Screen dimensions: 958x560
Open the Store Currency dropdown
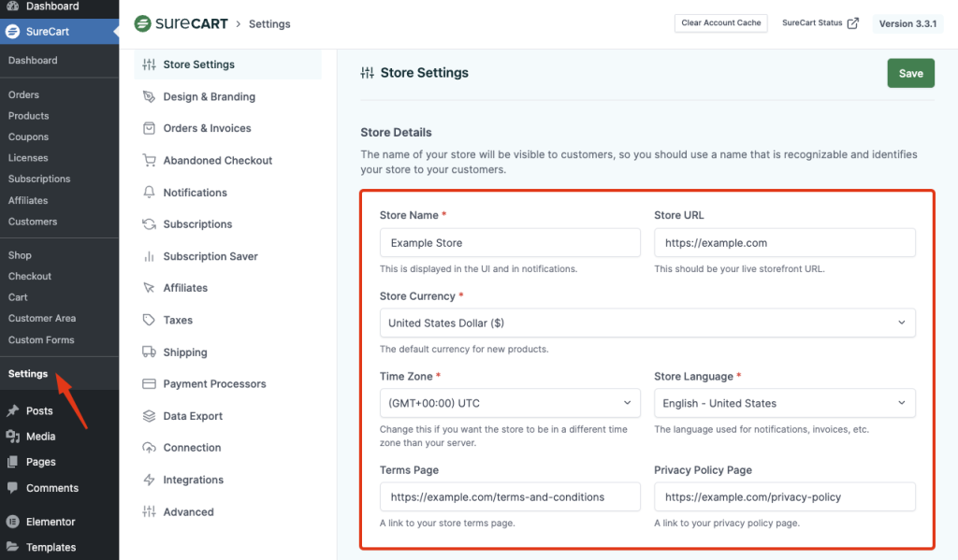[x=646, y=323]
